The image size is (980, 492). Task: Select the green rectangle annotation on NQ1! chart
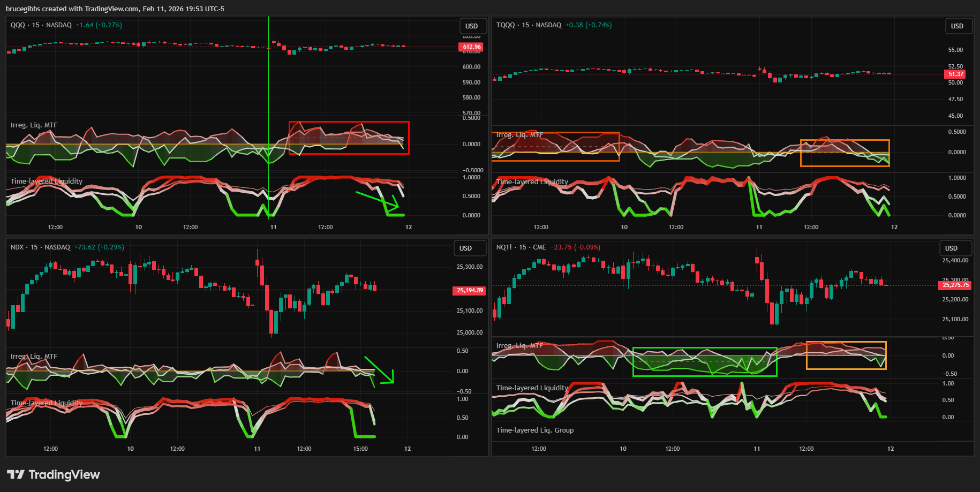tap(704, 349)
